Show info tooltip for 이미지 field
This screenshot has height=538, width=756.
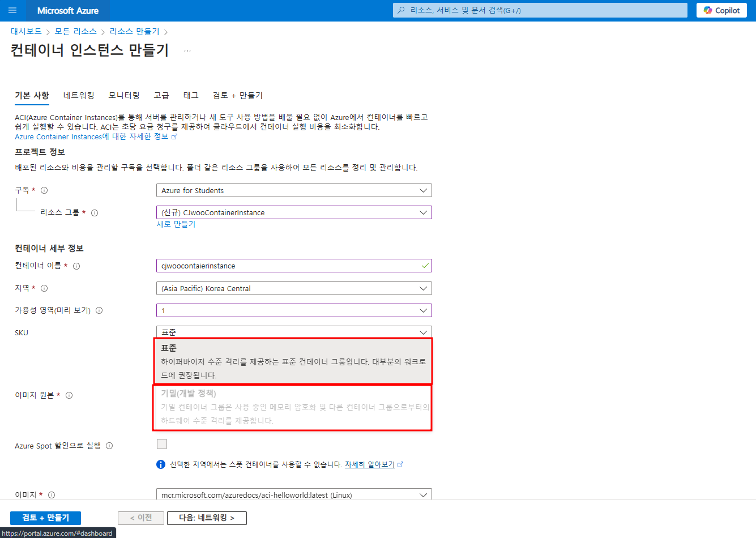coord(52,495)
